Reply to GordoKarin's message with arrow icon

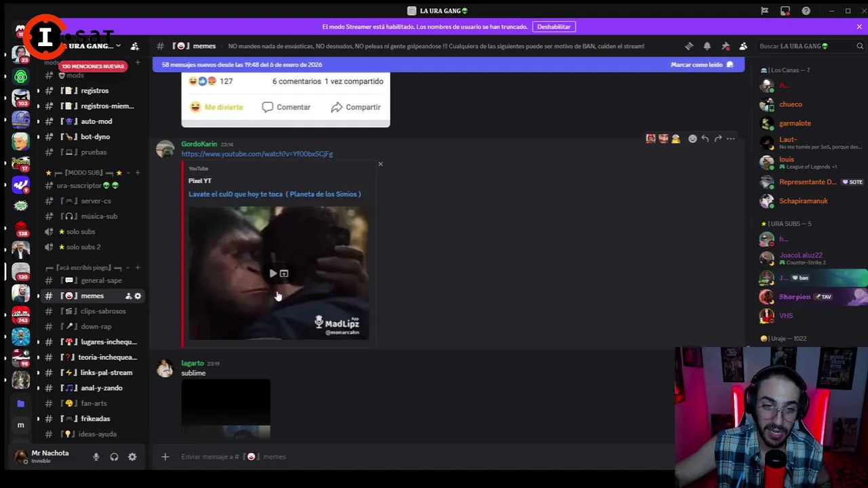[705, 139]
